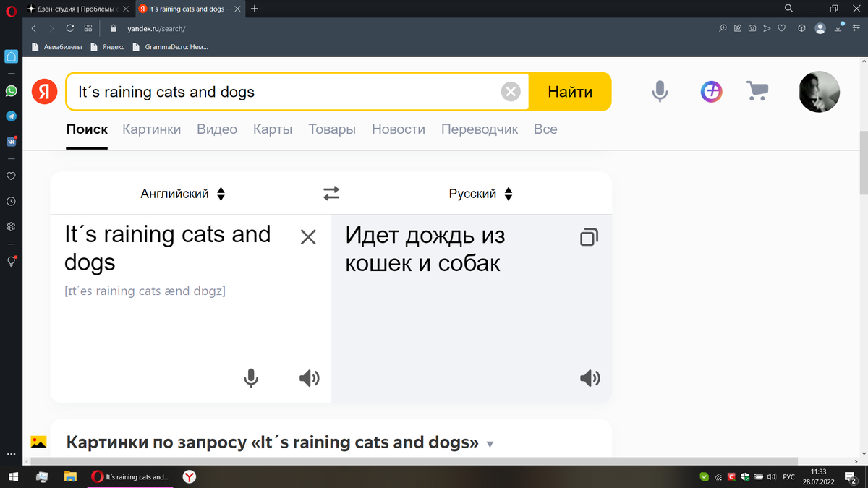Expand the Картинки по запросу results section
The width and height of the screenshot is (868, 488).
(490, 443)
